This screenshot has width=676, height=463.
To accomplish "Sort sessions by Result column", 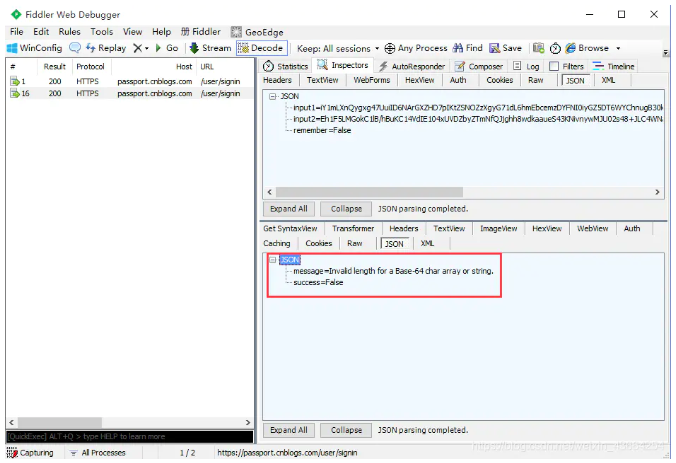I will click(54, 66).
